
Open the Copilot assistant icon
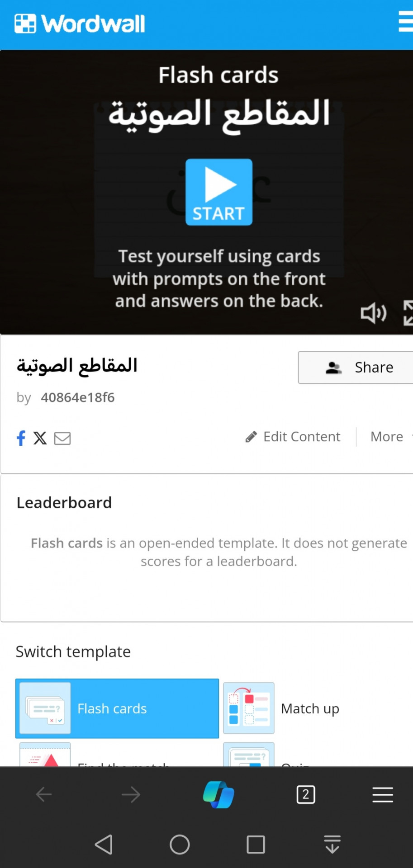[218, 794]
